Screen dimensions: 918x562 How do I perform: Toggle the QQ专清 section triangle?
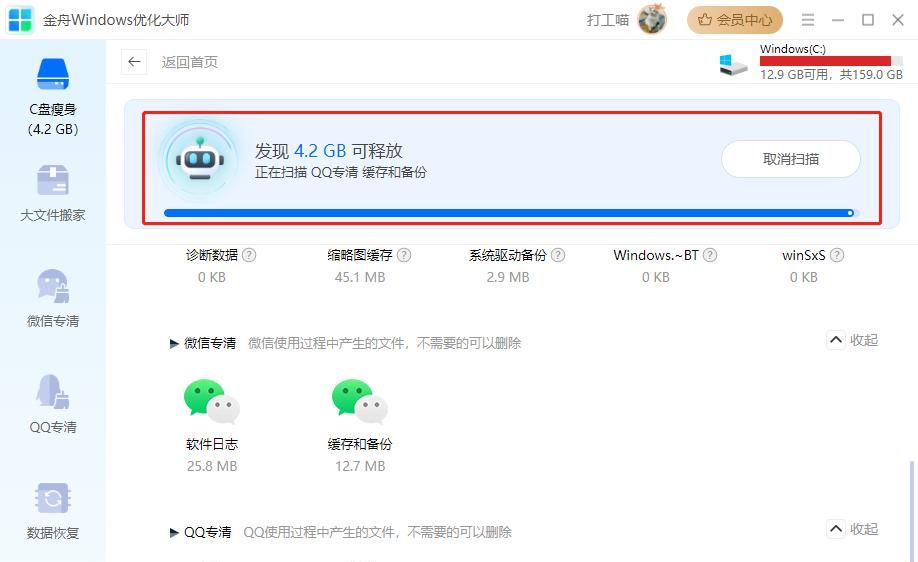tap(174, 533)
